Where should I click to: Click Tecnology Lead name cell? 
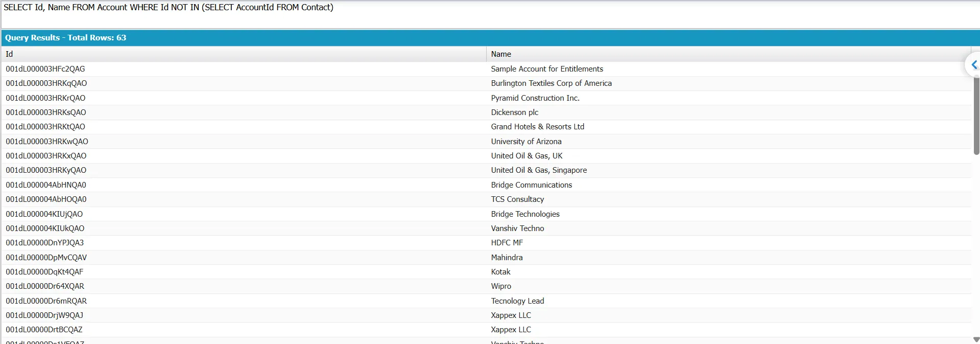[x=518, y=301]
